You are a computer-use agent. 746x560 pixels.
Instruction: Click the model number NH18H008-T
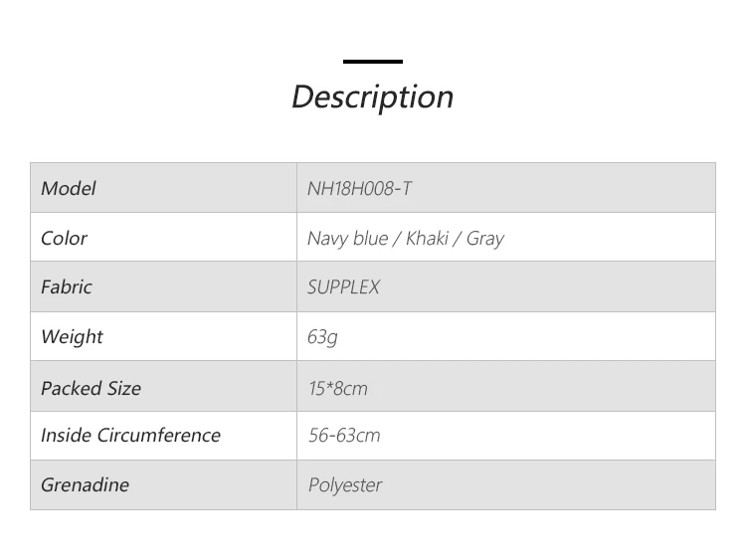pos(359,188)
